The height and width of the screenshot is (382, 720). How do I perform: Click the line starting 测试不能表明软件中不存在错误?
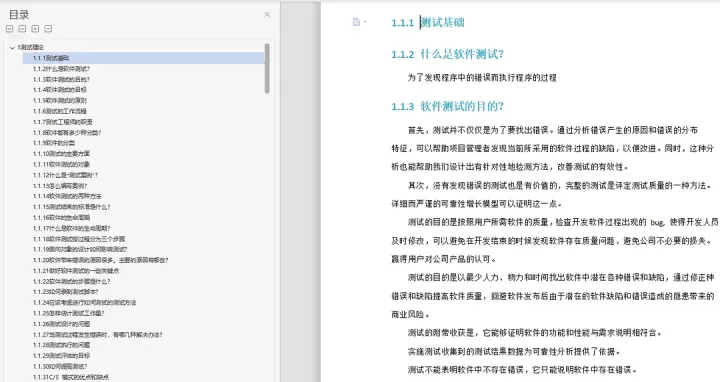click(522, 370)
